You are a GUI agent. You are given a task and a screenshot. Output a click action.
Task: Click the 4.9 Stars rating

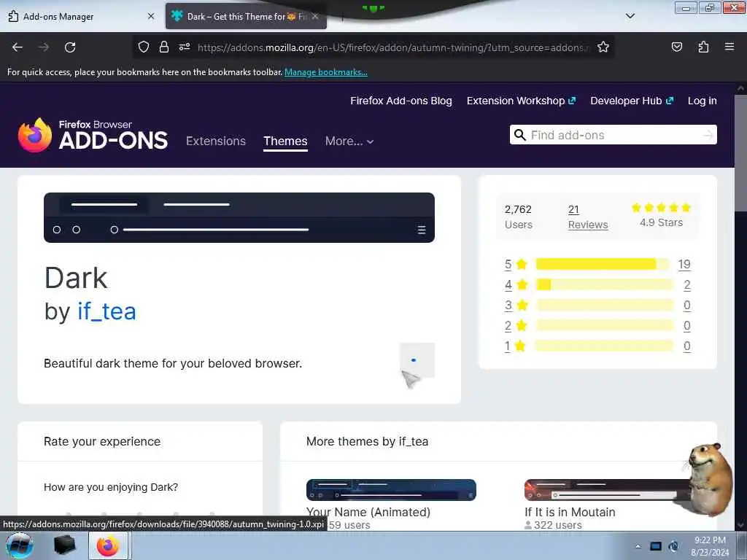(x=661, y=215)
